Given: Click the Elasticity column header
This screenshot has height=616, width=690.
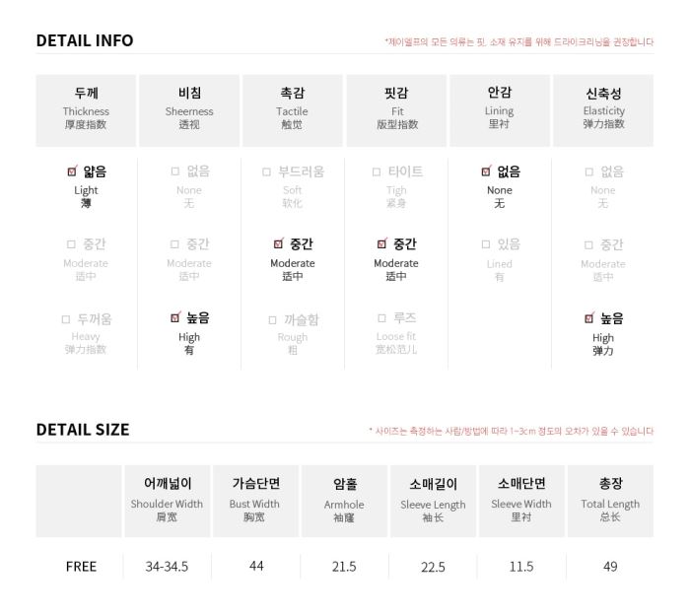Looking at the screenshot, I should 603,110.
